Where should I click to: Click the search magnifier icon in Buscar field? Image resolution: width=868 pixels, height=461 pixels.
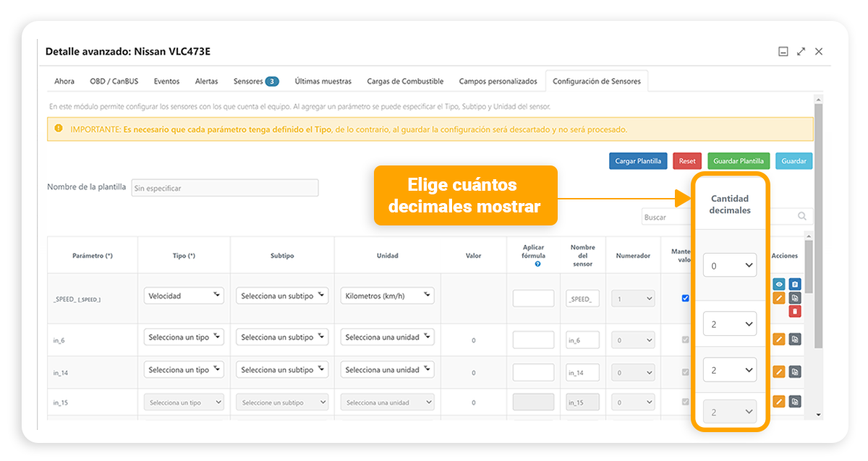pyautogui.click(x=802, y=216)
